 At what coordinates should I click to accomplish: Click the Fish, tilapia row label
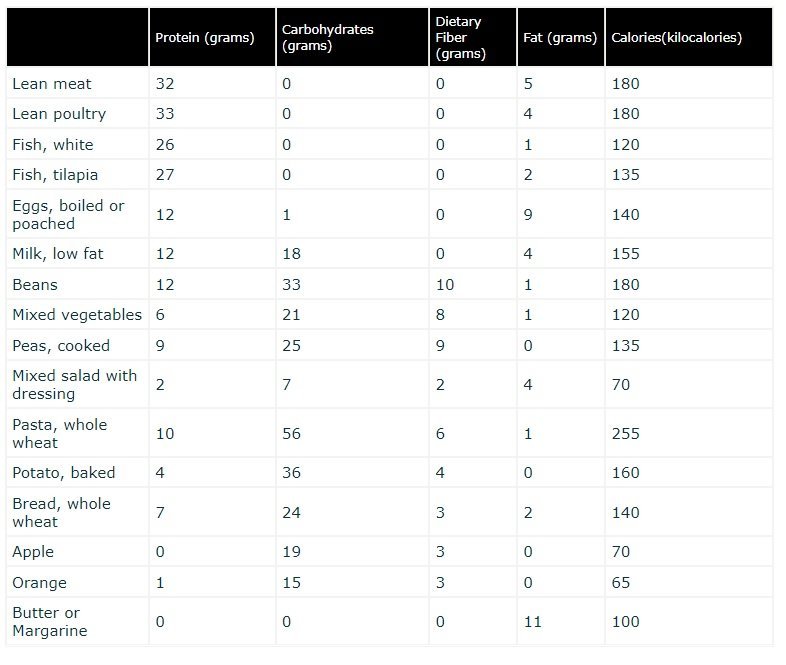pos(56,174)
